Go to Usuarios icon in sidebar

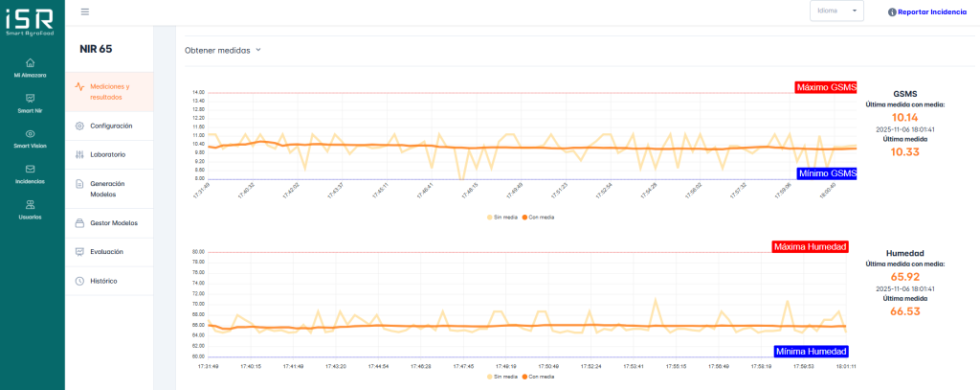[30, 204]
